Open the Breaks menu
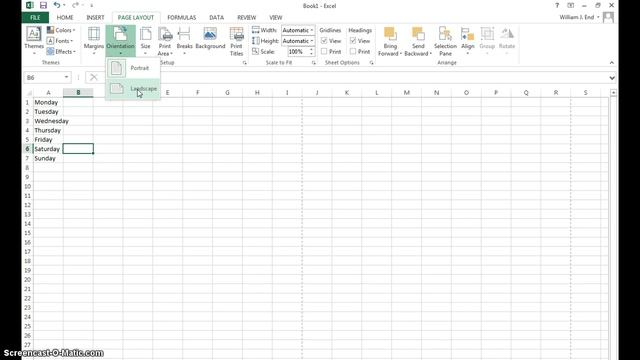Image resolution: width=640 pixels, height=360 pixels. (184, 41)
